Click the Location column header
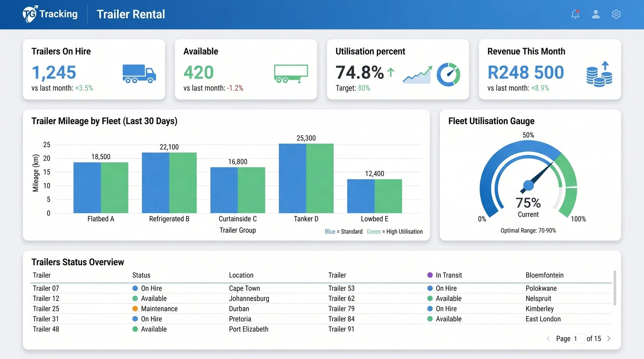Screen dimensions: 644x359 pyautogui.click(x=241, y=275)
